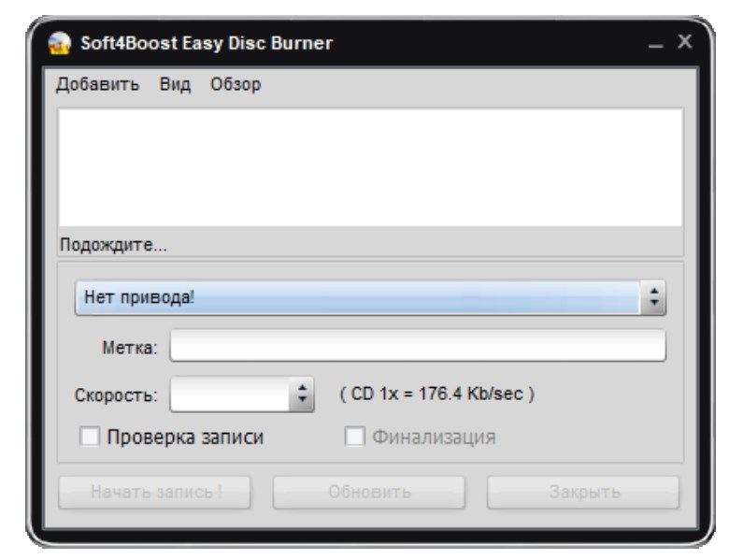The width and height of the screenshot is (729, 560).
Task: Open the Нет привода! drive dropdown
Action: point(370,297)
